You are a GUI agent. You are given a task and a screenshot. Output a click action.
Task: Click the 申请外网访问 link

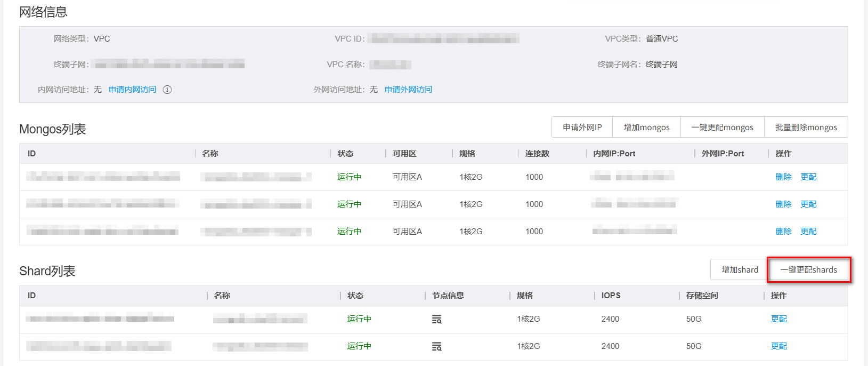coord(408,90)
